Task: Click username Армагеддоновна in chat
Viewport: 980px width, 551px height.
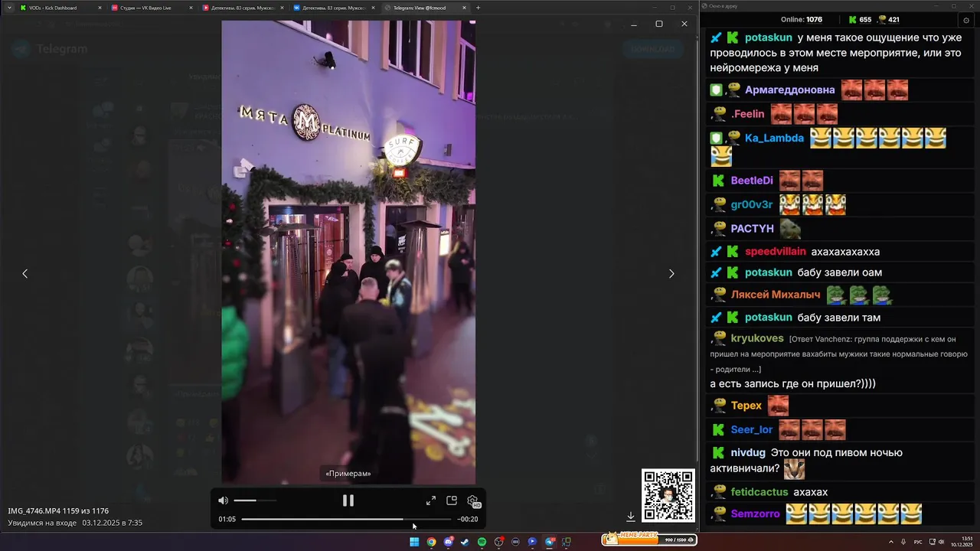Action: click(x=789, y=90)
